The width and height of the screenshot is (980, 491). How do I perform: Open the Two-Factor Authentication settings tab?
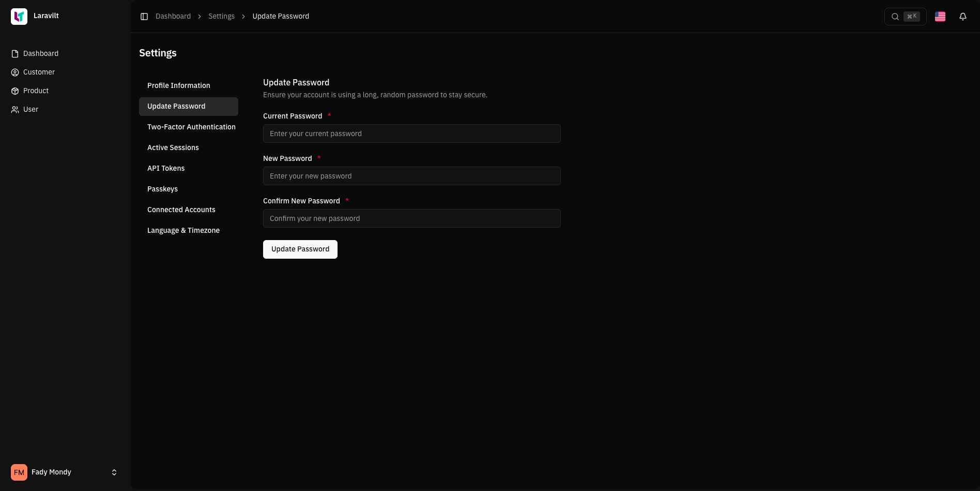coord(191,127)
